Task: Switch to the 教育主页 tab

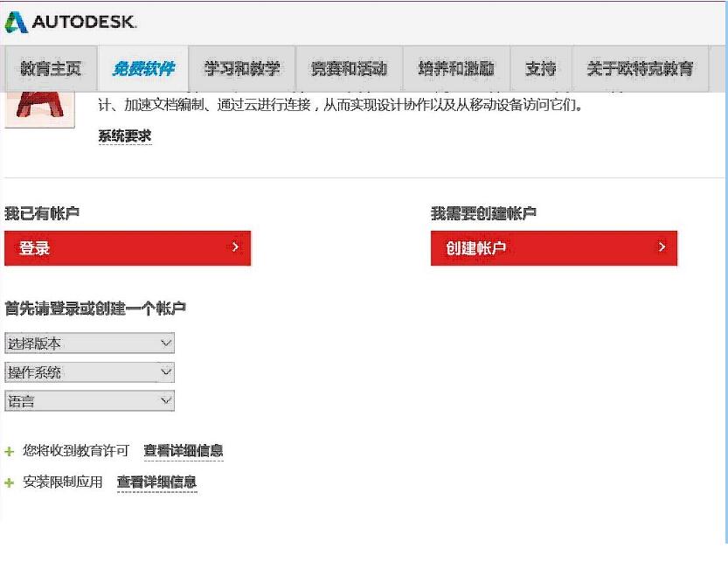Action: (50, 68)
